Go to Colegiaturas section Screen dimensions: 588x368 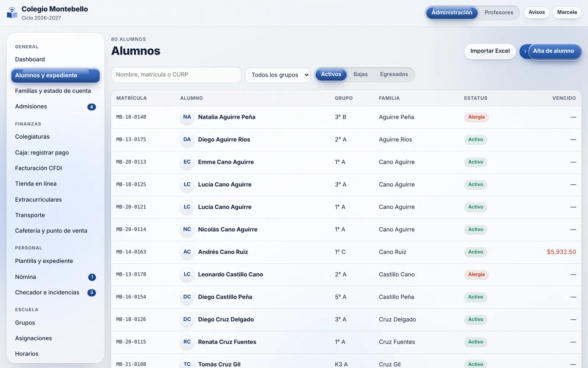55,137
